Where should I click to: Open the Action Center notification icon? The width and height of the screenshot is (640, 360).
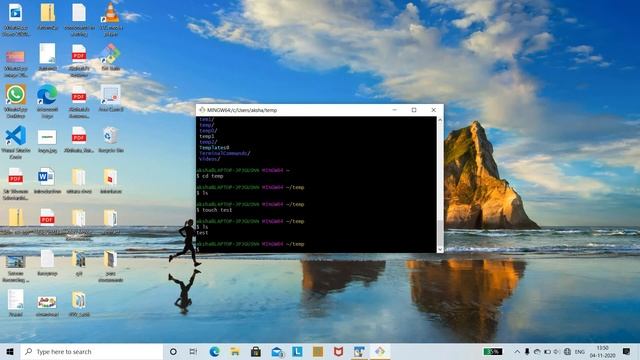(627, 351)
